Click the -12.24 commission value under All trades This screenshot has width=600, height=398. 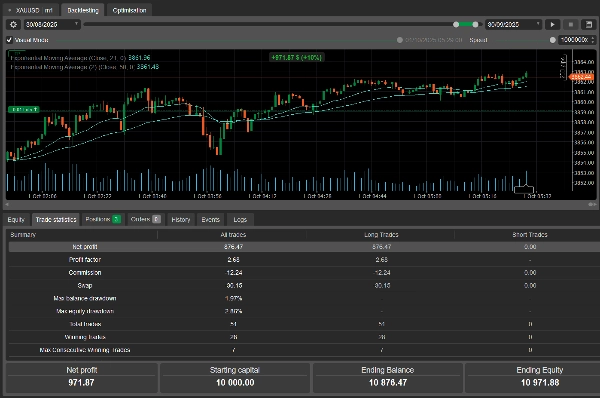click(233, 272)
